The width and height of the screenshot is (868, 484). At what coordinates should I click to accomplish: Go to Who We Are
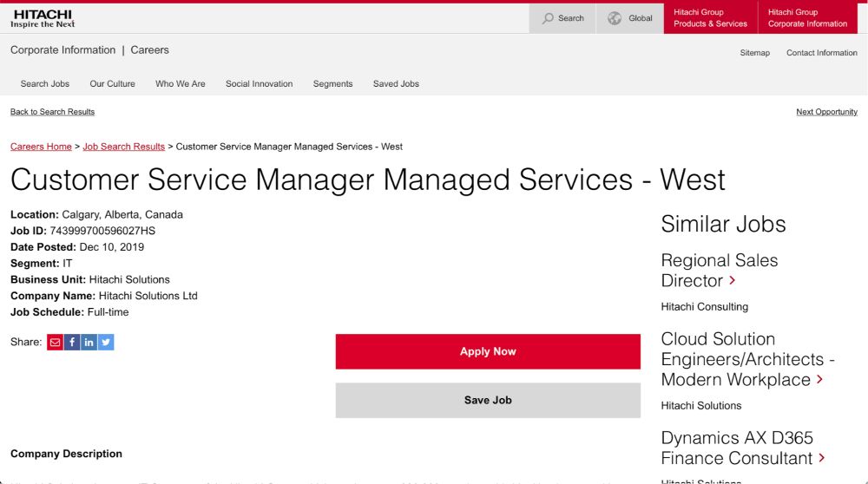pos(180,83)
